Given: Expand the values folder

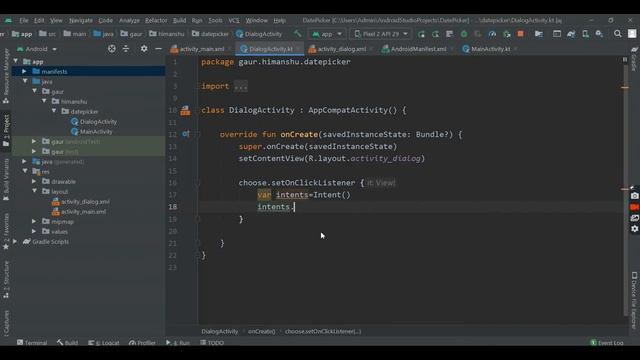Looking at the screenshot, I should coord(34,231).
